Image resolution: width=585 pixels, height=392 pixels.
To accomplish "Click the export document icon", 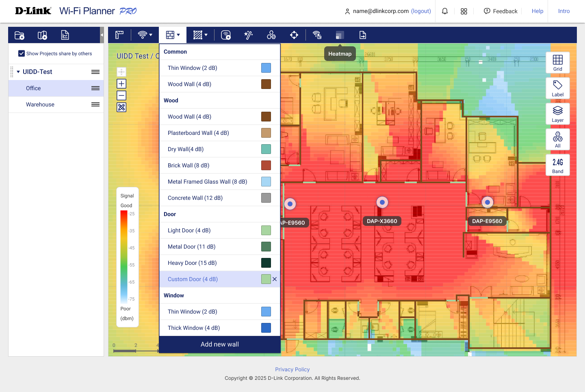I will tap(363, 35).
